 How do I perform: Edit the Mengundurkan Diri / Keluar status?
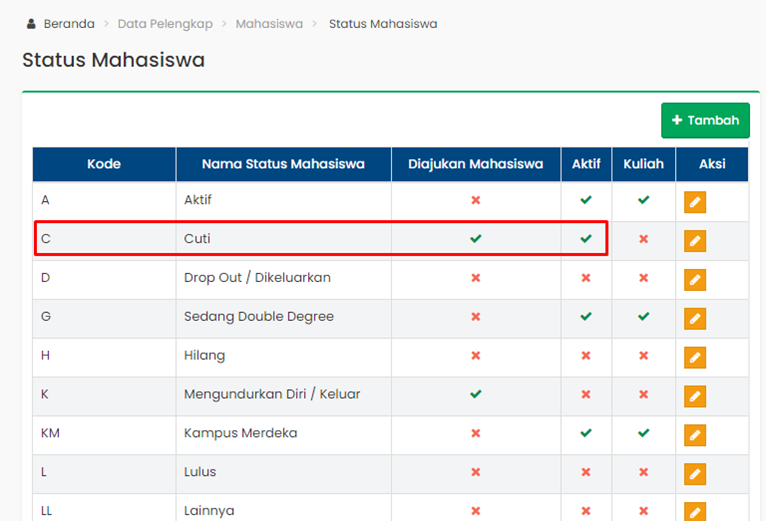click(695, 396)
